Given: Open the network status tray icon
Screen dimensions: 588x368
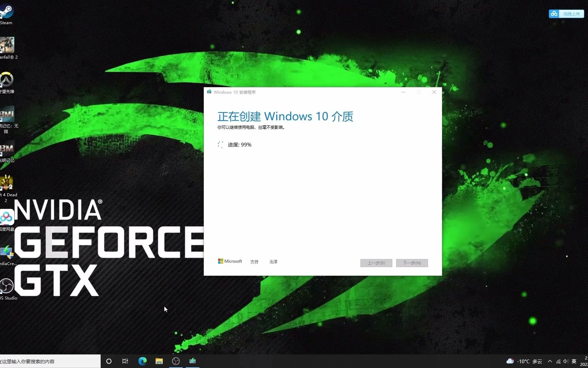Looking at the screenshot, I should tap(558, 362).
